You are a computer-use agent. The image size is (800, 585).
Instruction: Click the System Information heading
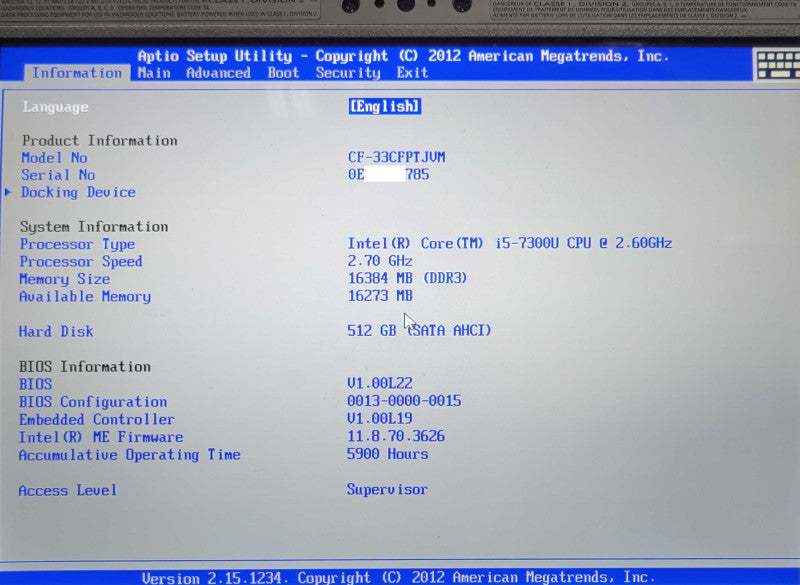(94, 227)
